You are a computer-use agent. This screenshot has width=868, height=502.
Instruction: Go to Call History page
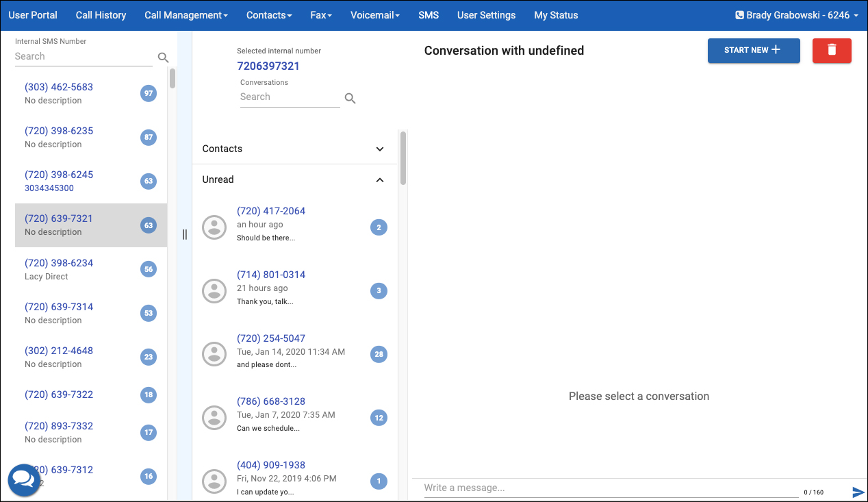(101, 15)
